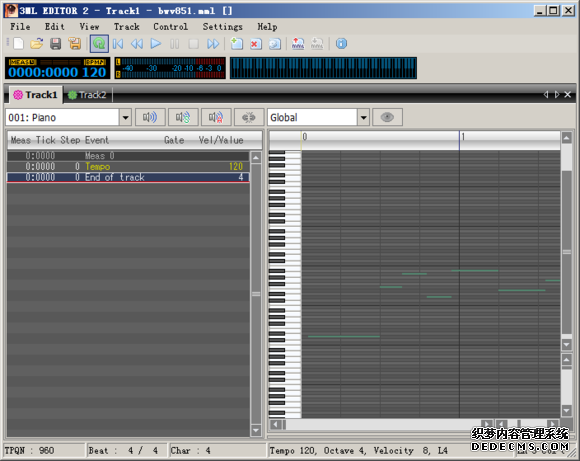Expand the 001: Piano instrument dropdown
Image resolution: width=580 pixels, height=461 pixels.
[125, 118]
